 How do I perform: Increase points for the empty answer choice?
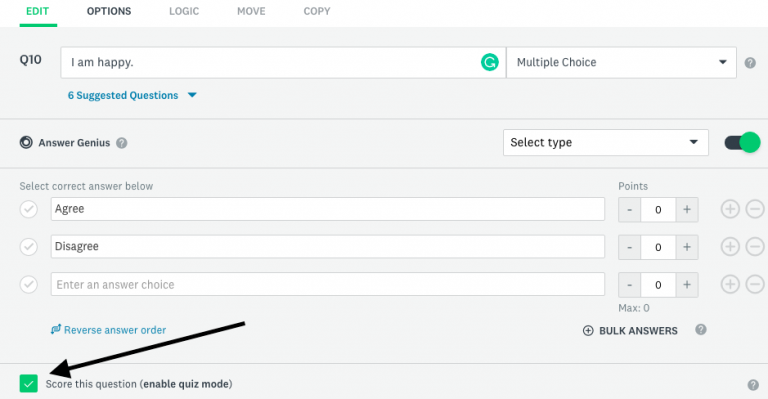pyautogui.click(x=687, y=285)
